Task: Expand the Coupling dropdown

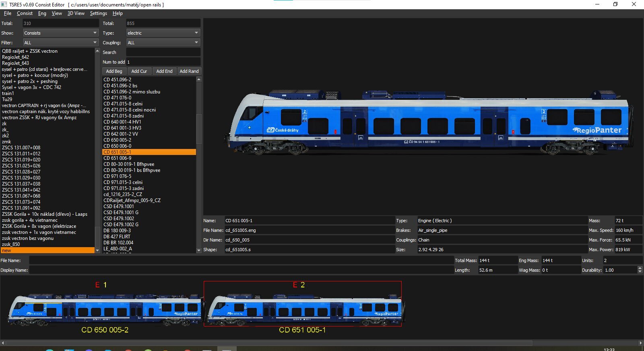Action: pos(163,43)
